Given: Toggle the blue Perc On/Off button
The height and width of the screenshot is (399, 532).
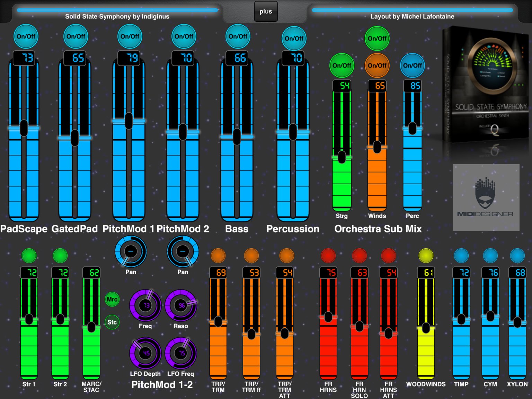Looking at the screenshot, I should tap(413, 65).
